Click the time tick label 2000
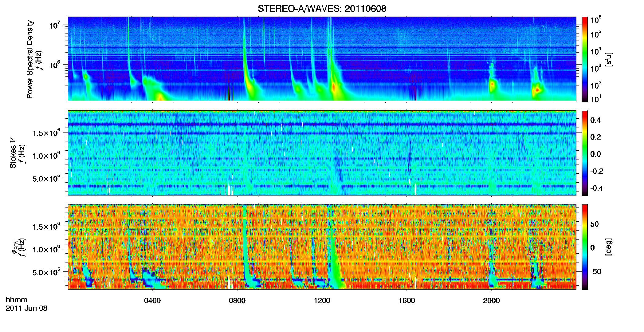Image resolution: width=644 pixels, height=332 pixels. point(491,301)
